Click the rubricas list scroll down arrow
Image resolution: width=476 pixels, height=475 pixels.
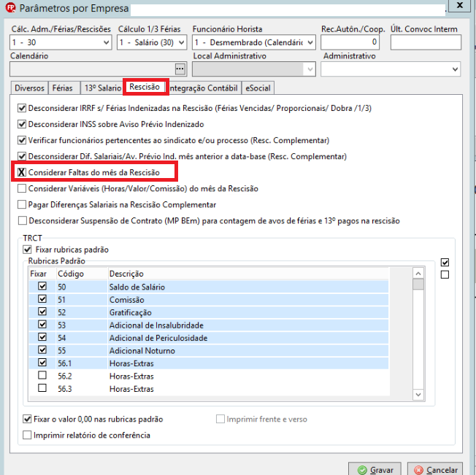coord(418,395)
